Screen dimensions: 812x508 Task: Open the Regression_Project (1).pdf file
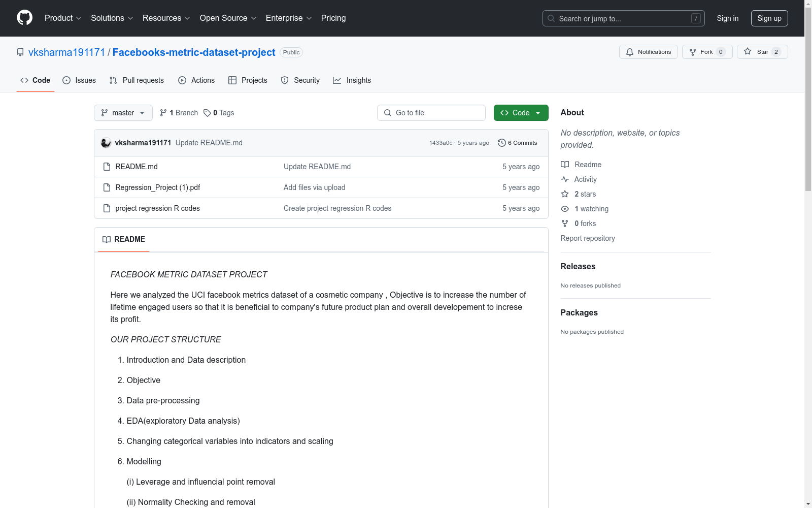[158, 187]
